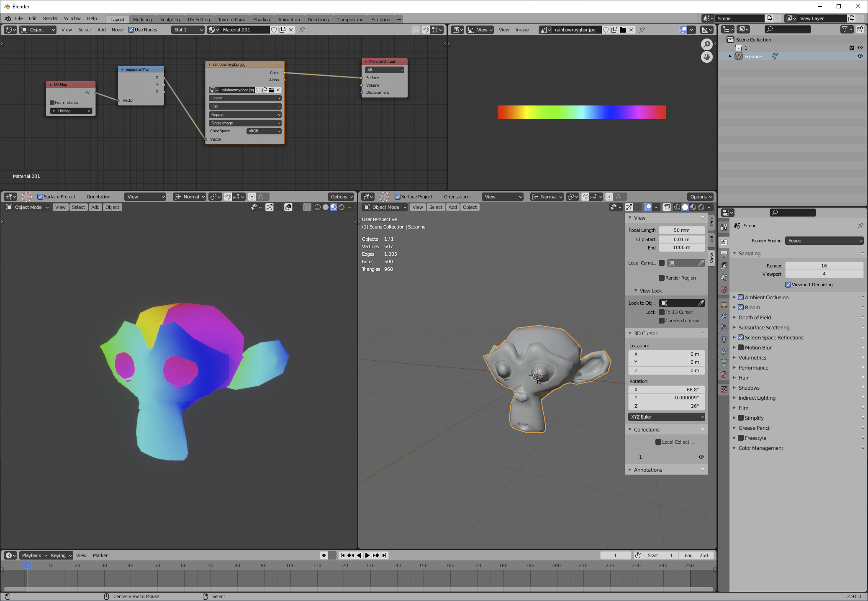The height and width of the screenshot is (601, 868).
Task: Expand Suzanne in the outliner
Action: (730, 56)
